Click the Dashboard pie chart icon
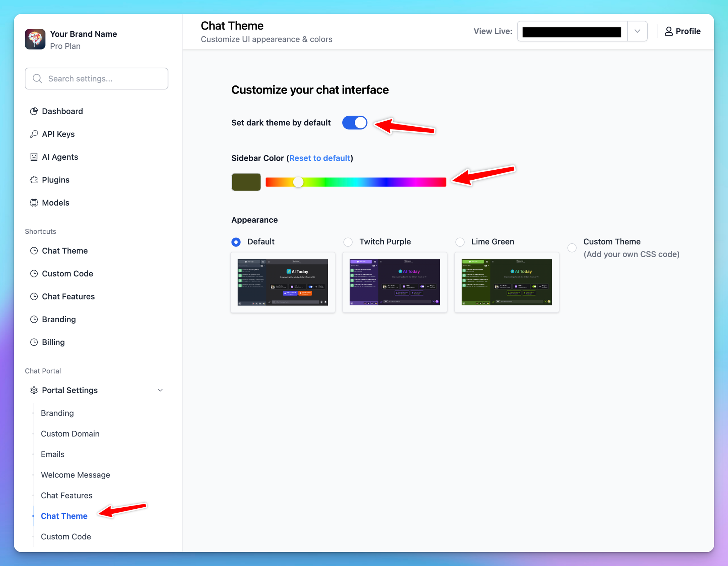Screen dimensions: 728x566 (34, 111)
